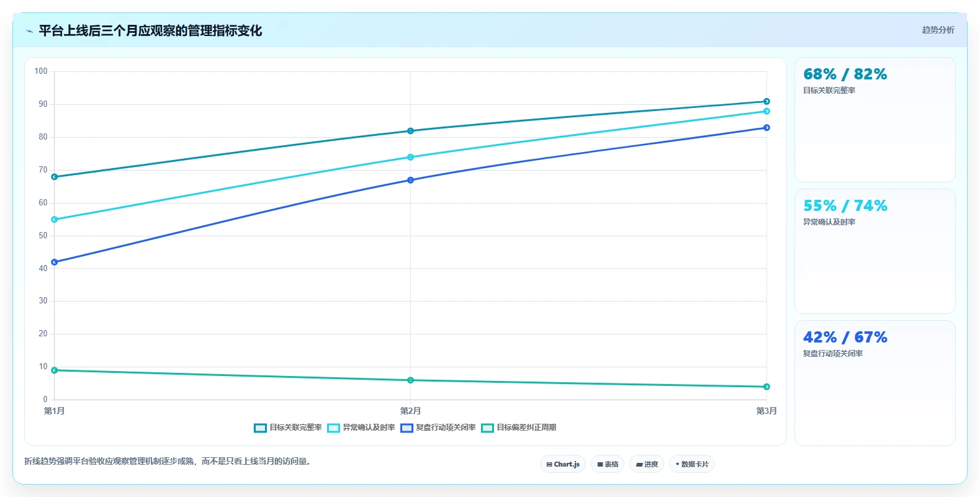Click the 目标关联完整率 legend label
The height and width of the screenshot is (497, 980).
[295, 428]
